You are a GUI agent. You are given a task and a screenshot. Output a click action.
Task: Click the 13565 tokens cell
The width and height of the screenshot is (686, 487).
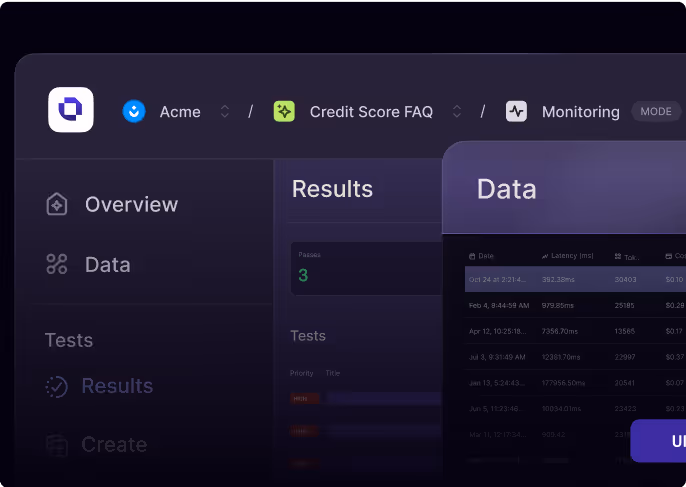tap(624, 331)
